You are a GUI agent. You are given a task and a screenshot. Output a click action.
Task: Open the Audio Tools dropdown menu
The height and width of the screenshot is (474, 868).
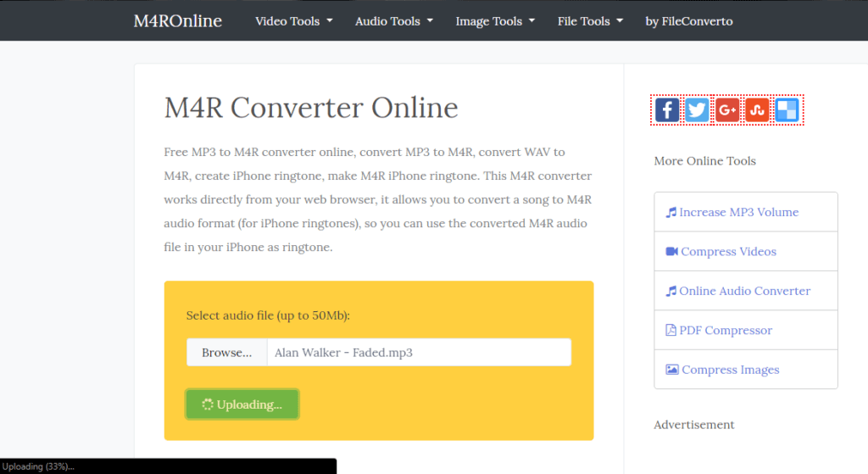point(393,21)
